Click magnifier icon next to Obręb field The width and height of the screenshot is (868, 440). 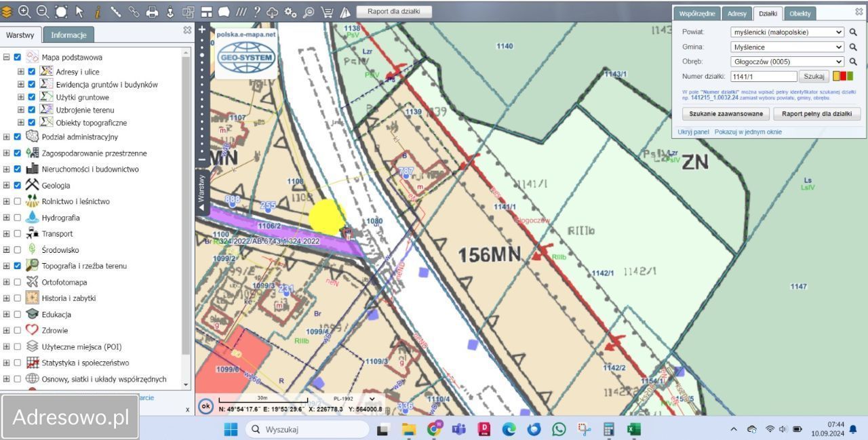click(x=853, y=62)
